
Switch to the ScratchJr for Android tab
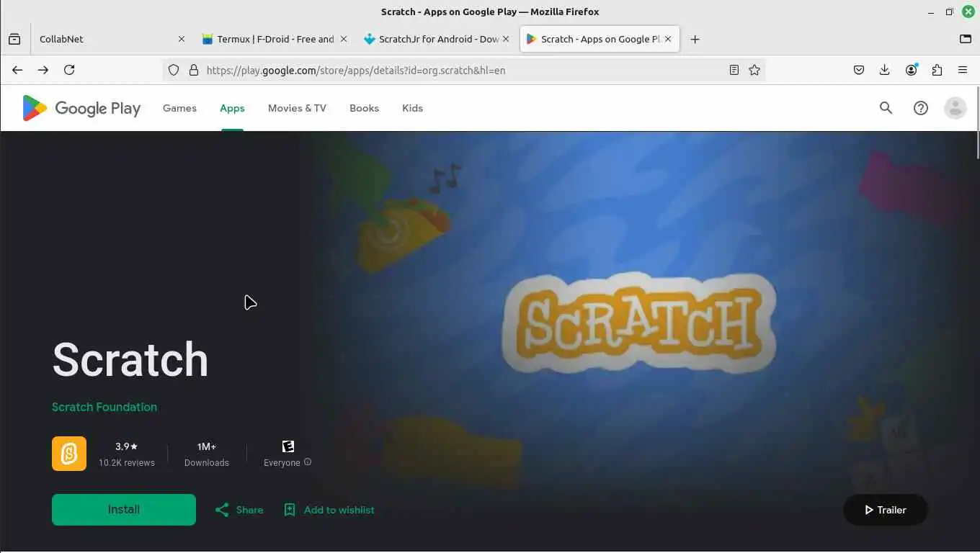438,39
